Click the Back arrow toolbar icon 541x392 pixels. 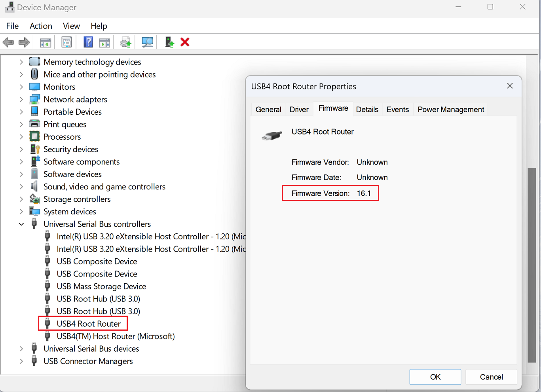(x=8, y=42)
